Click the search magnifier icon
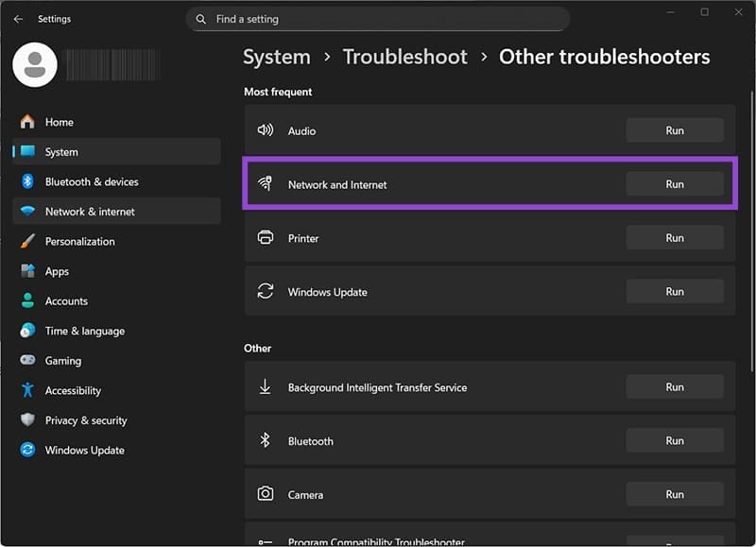The width and height of the screenshot is (756, 547). pos(201,19)
